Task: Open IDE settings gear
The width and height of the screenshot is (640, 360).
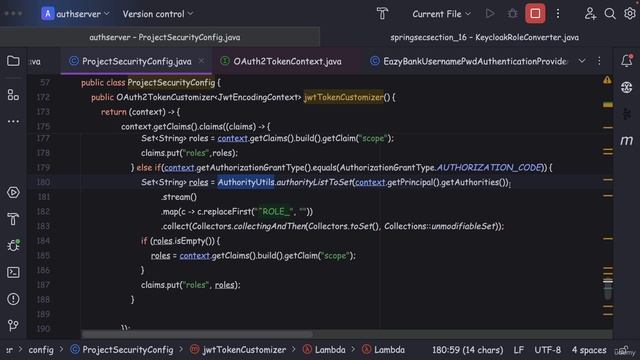Action: 630,14
